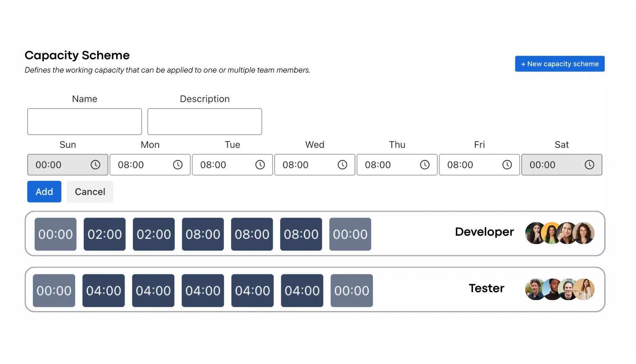Open the Friday time picker clock icon
The width and height of the screenshot is (636, 364).
click(507, 165)
